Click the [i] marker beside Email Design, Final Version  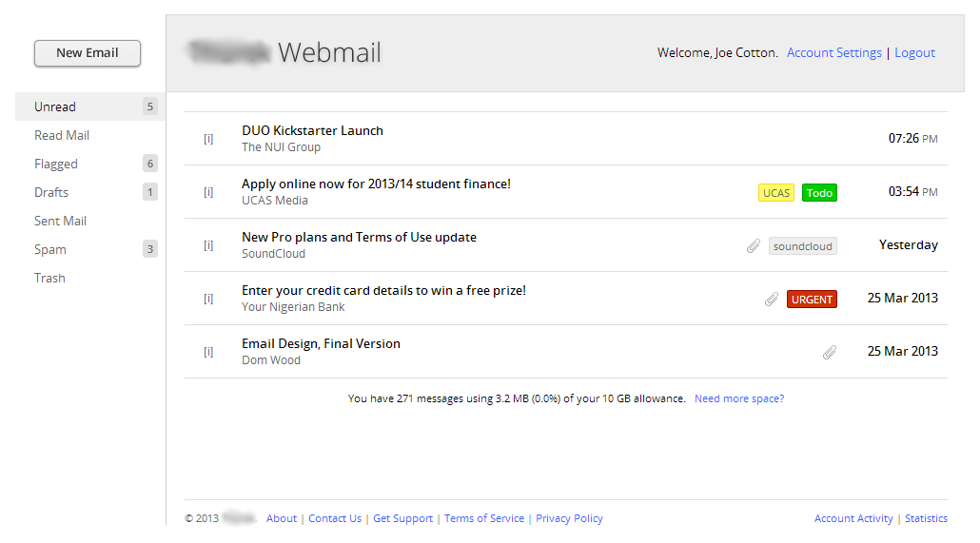[208, 351]
